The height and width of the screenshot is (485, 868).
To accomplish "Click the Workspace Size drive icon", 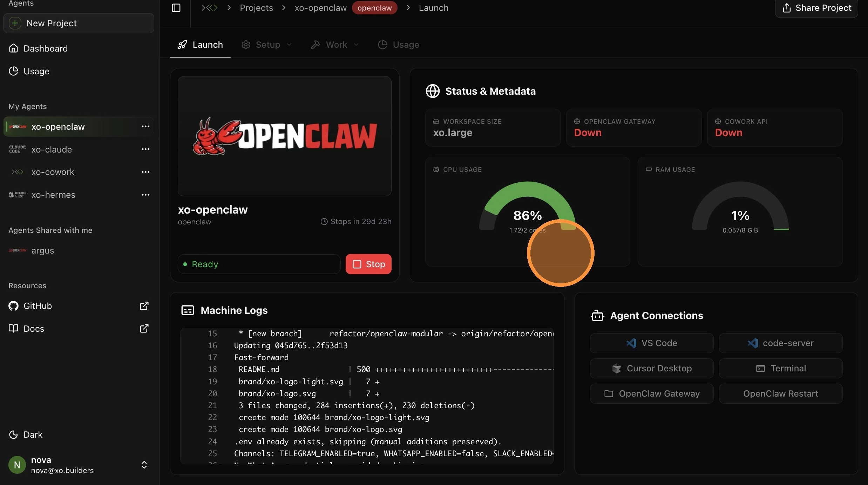I will pyautogui.click(x=436, y=121).
